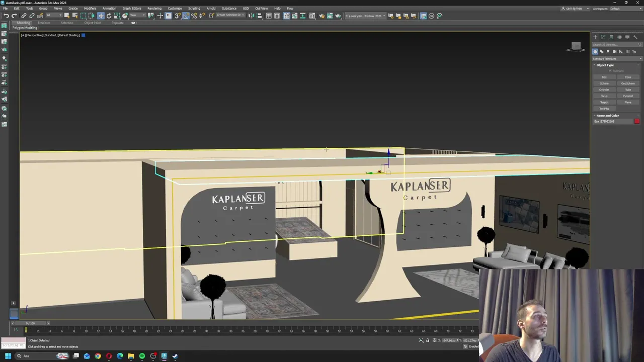This screenshot has height=362, width=644.
Task: Click the Mirror tool icon
Action: [x=252, y=16]
